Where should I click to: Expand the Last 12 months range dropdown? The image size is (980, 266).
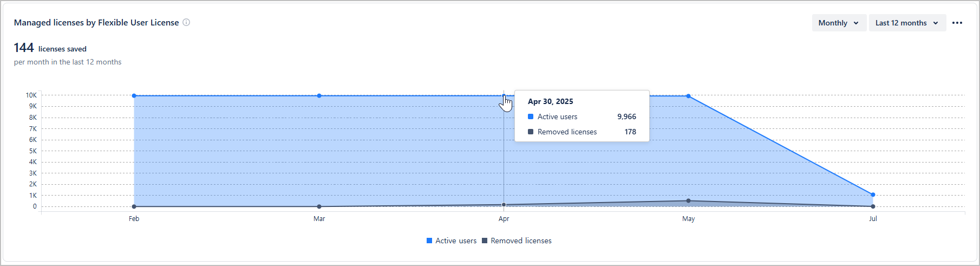tap(907, 23)
